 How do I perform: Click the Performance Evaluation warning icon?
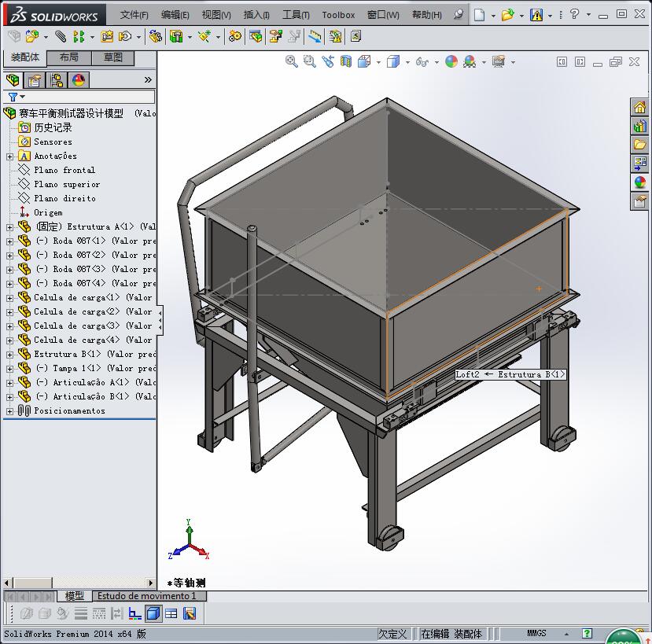[335, 37]
